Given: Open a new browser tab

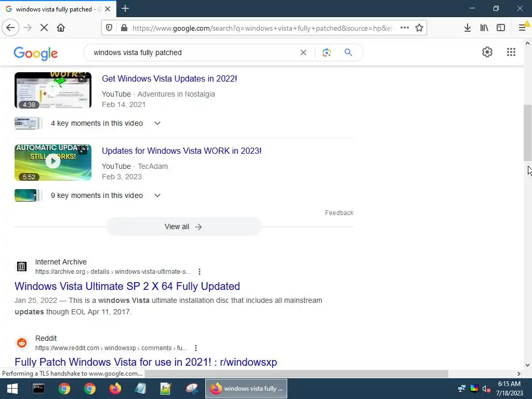Looking at the screenshot, I should [x=125, y=8].
